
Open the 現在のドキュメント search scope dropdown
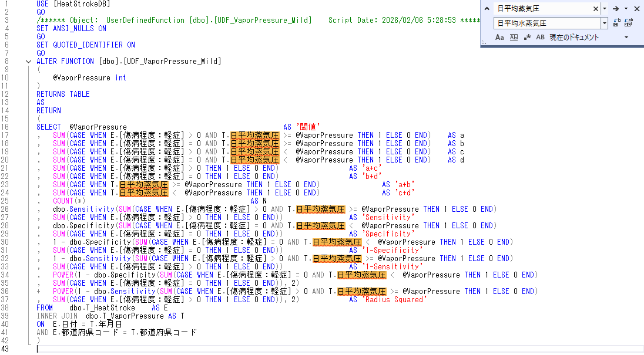pos(626,37)
